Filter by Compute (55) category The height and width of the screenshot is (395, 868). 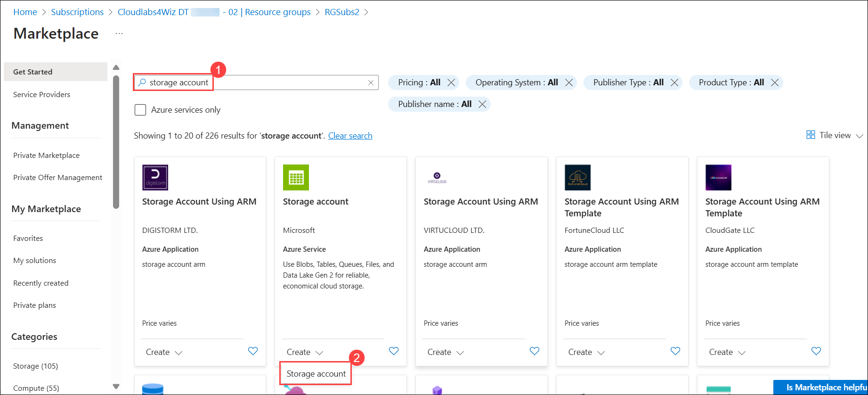[x=36, y=388]
